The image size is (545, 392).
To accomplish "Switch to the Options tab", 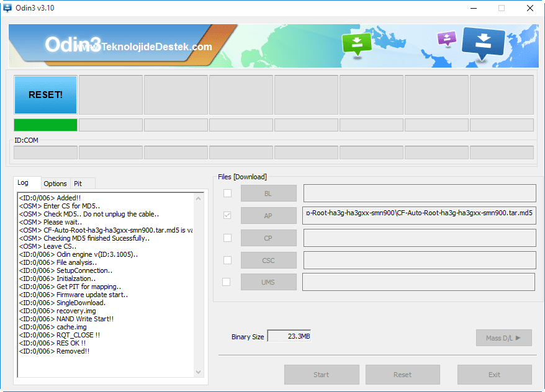I will coord(55,184).
